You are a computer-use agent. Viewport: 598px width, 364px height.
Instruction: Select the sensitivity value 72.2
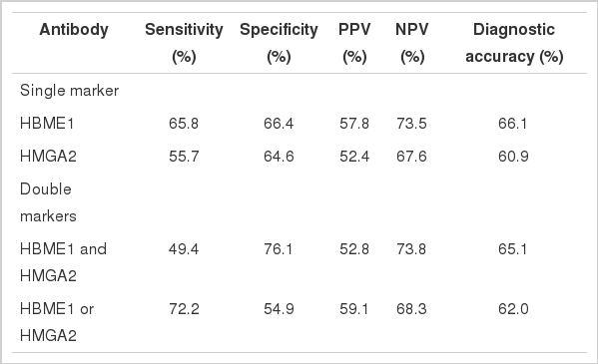pyautogui.click(x=185, y=309)
